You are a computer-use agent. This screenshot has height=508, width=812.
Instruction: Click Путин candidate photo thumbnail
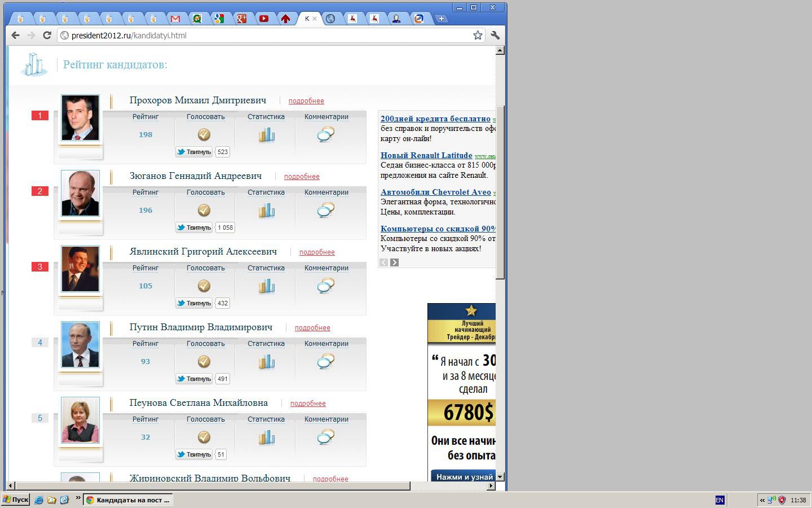tap(80, 344)
